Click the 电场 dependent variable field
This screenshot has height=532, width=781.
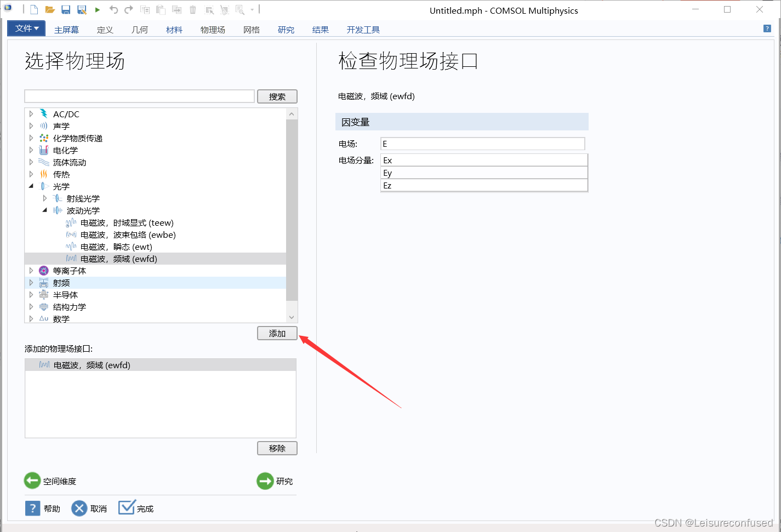(483, 144)
